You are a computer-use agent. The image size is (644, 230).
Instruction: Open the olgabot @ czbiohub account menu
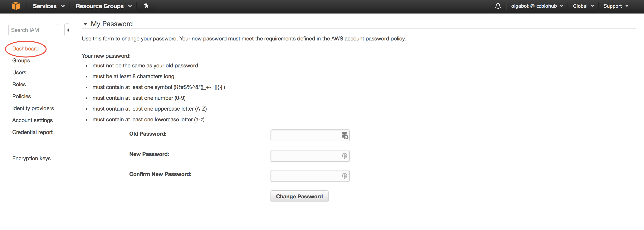537,6
